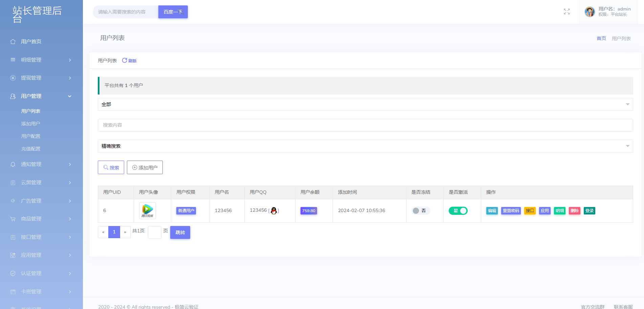
Task: Open the 精确搜索 dropdown
Action: (x=365, y=146)
